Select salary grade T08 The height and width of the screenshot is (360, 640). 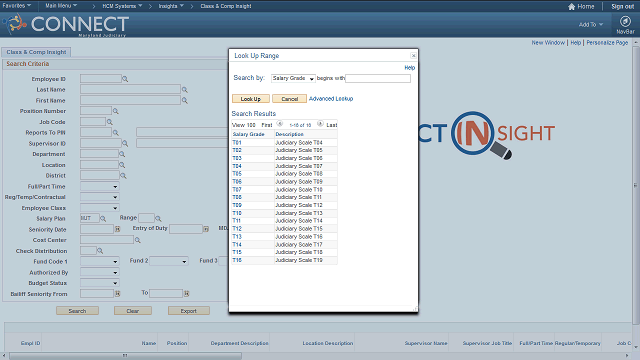pyautogui.click(x=237, y=197)
